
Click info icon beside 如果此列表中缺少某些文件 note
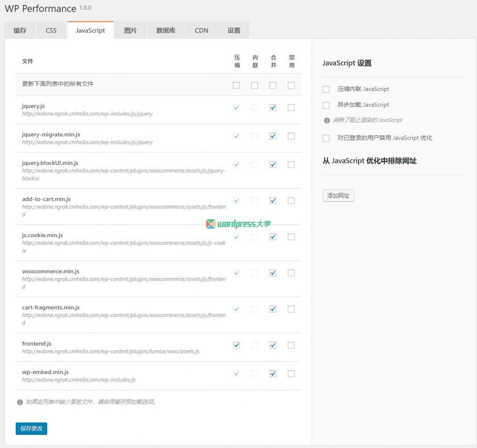tap(20, 402)
